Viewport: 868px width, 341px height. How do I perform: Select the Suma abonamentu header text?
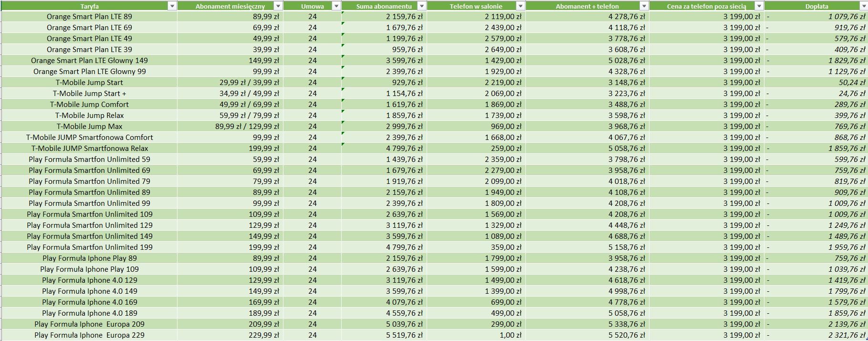point(384,6)
